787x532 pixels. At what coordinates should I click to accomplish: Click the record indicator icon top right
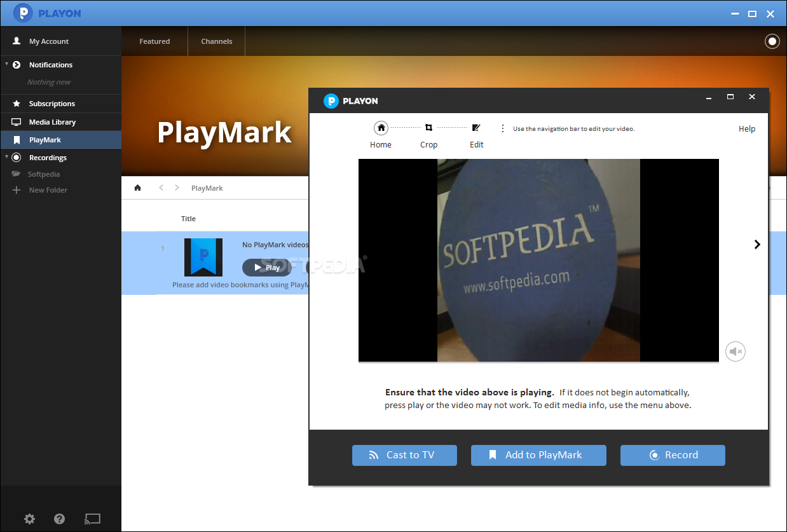click(x=772, y=41)
